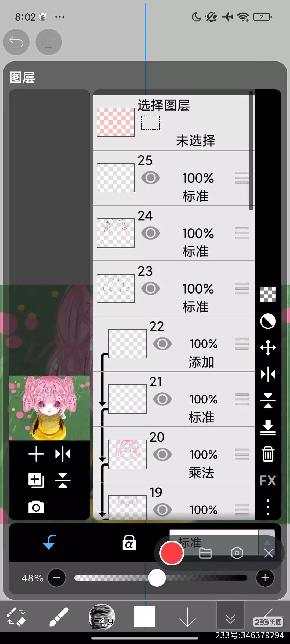Select the brush tool icon
290x644 pixels.
59,617
